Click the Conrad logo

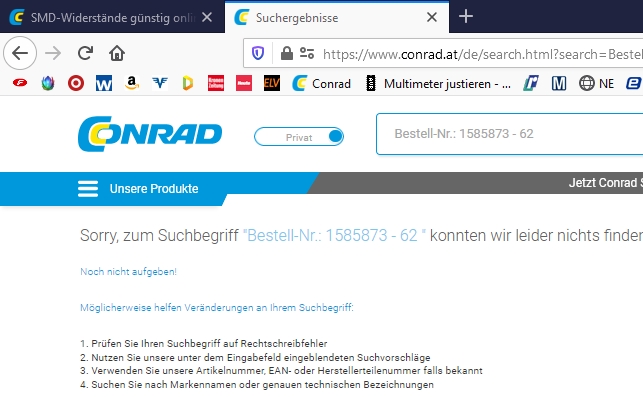point(150,134)
